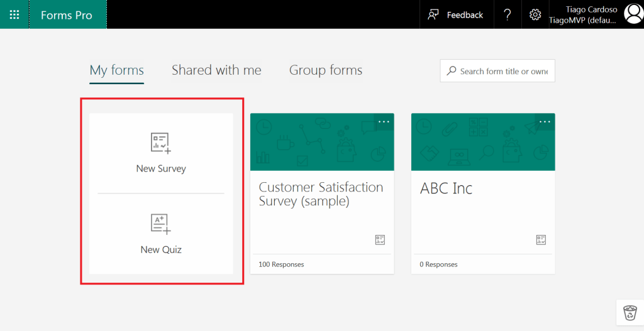Click the New Quiz icon
This screenshot has height=331, width=644.
click(x=161, y=224)
